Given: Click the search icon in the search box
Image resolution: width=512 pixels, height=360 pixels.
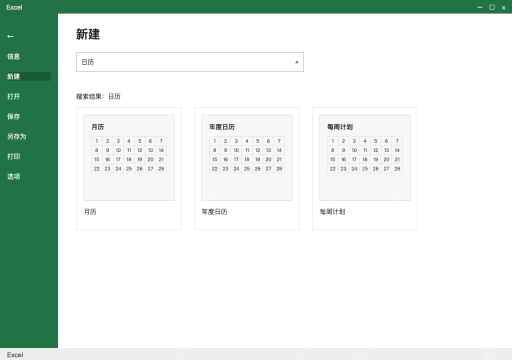Looking at the screenshot, I should 296,62.
